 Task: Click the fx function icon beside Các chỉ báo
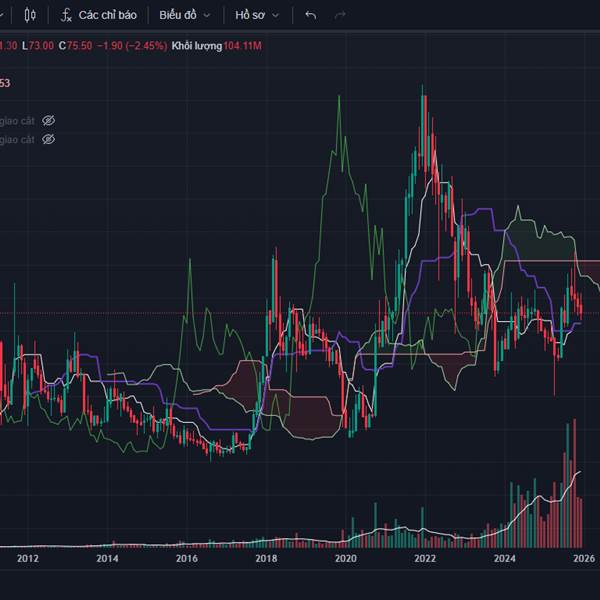click(x=66, y=15)
